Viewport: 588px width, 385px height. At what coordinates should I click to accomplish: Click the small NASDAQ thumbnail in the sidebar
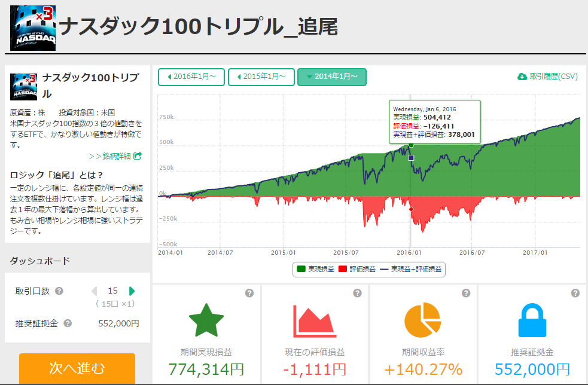point(23,87)
